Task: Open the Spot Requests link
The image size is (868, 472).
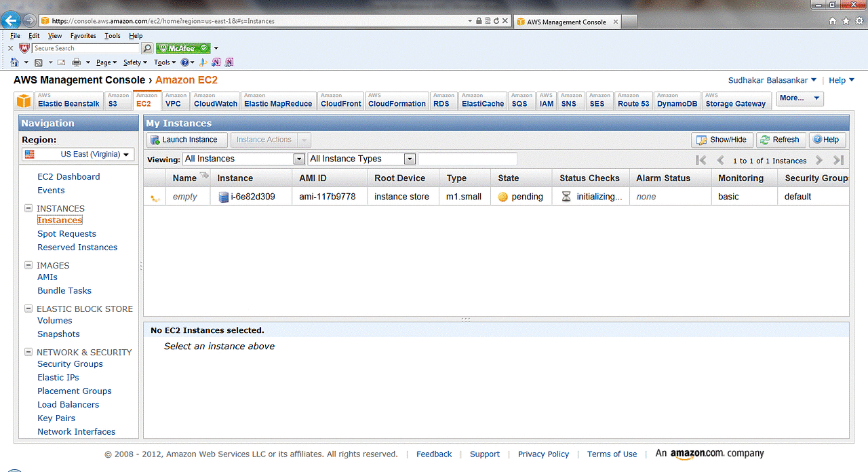Action: click(66, 233)
